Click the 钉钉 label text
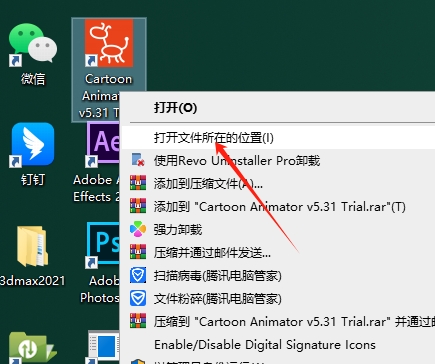The width and height of the screenshot is (435, 364). [x=33, y=180]
